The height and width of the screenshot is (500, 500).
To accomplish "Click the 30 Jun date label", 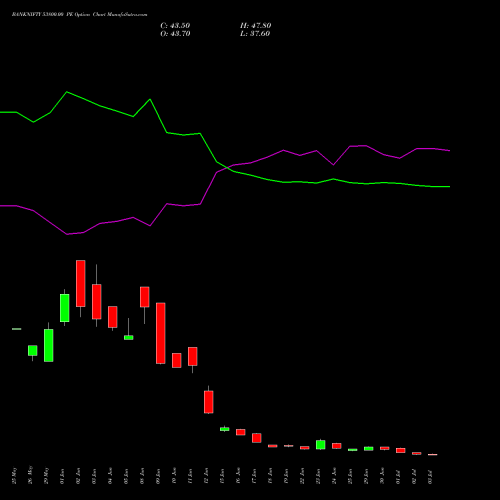I will tap(382, 476).
